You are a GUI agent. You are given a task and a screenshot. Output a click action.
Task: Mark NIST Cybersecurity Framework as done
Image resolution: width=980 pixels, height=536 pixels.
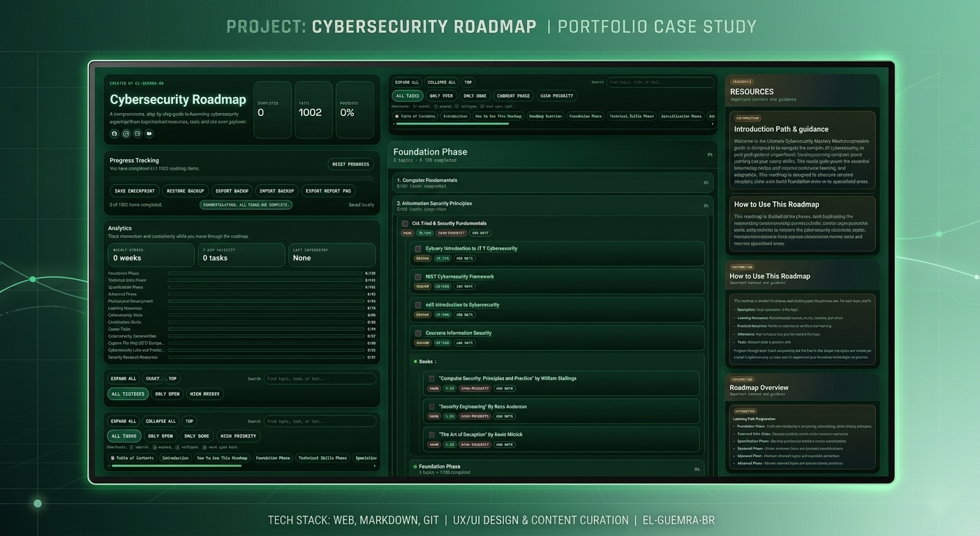418,276
